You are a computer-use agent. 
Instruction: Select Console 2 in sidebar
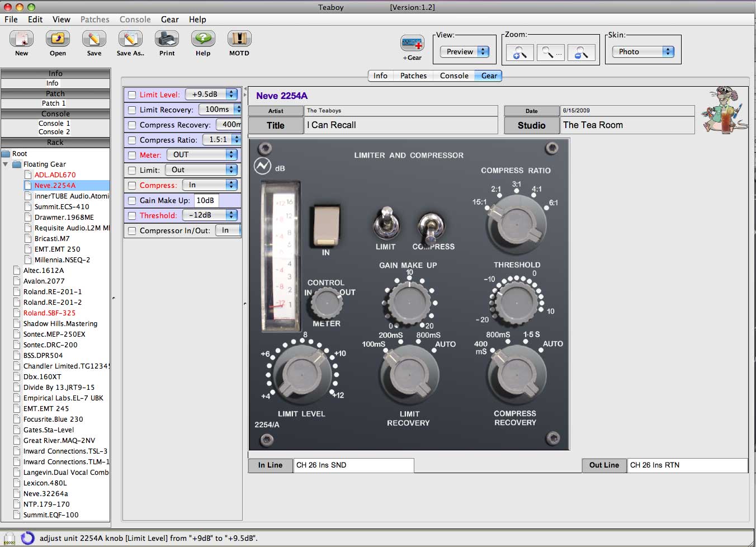[x=54, y=132]
